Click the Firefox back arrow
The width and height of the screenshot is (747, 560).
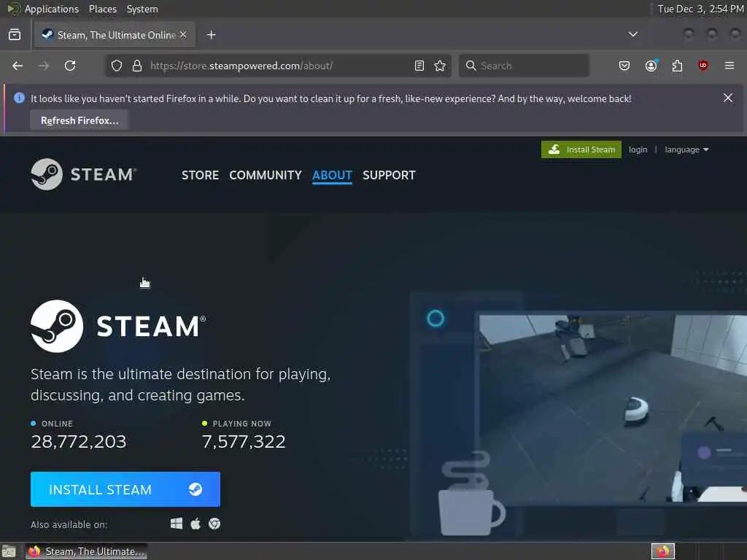pos(18,66)
